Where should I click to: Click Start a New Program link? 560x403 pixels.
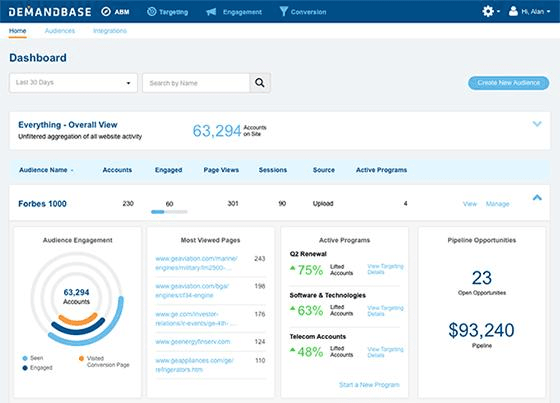click(x=369, y=384)
